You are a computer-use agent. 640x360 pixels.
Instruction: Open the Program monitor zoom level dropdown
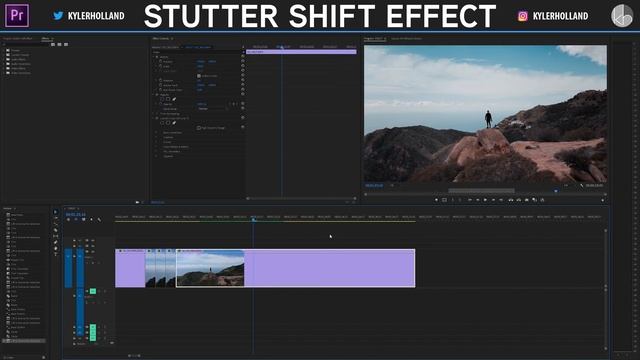[x=392, y=186]
